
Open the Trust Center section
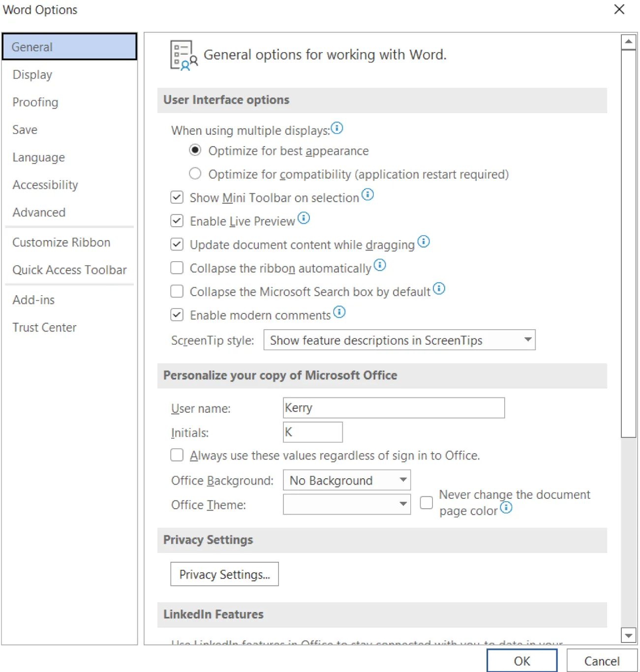(x=44, y=327)
